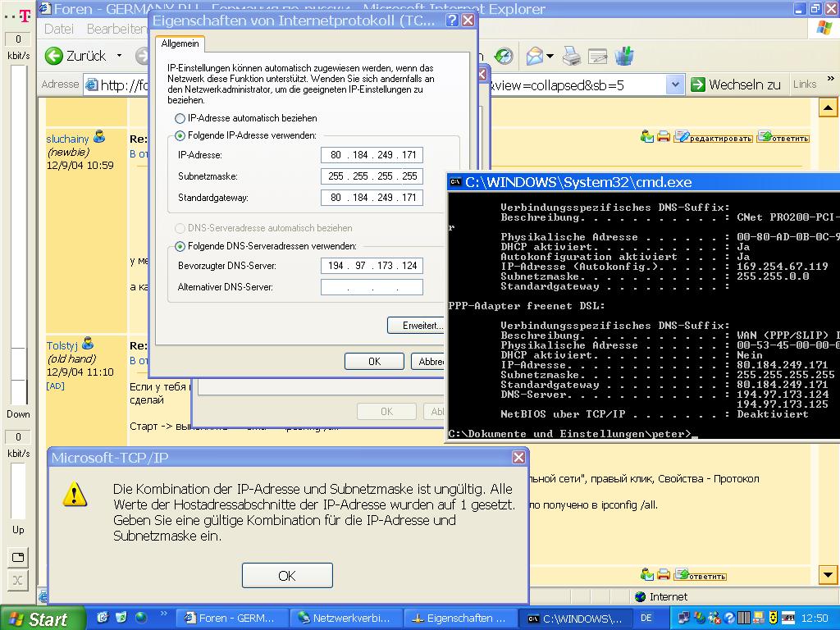840x630 pixels.
Task: Click редактировать edit button in forum post
Action: tap(713, 137)
